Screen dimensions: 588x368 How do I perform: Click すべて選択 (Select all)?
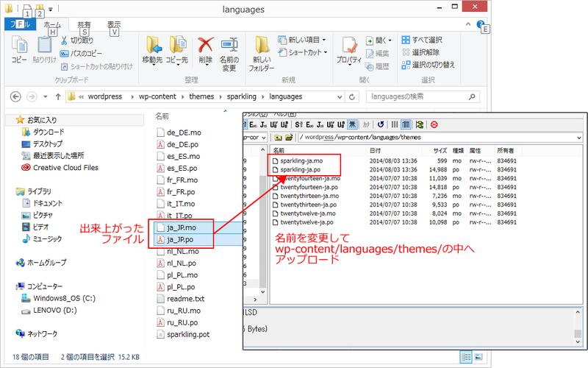click(x=422, y=40)
